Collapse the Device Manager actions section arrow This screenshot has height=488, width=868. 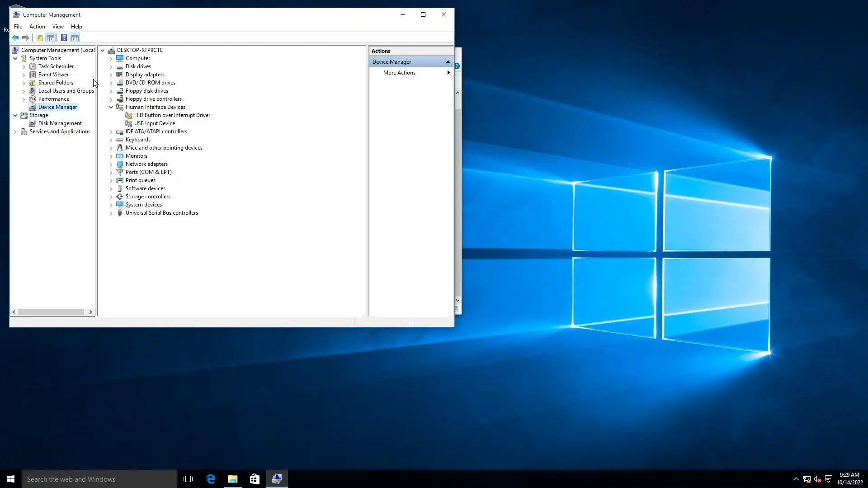pyautogui.click(x=448, y=62)
